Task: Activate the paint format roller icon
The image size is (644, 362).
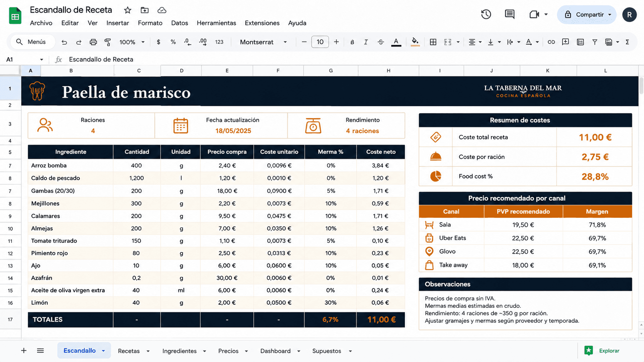Action: pyautogui.click(x=108, y=42)
